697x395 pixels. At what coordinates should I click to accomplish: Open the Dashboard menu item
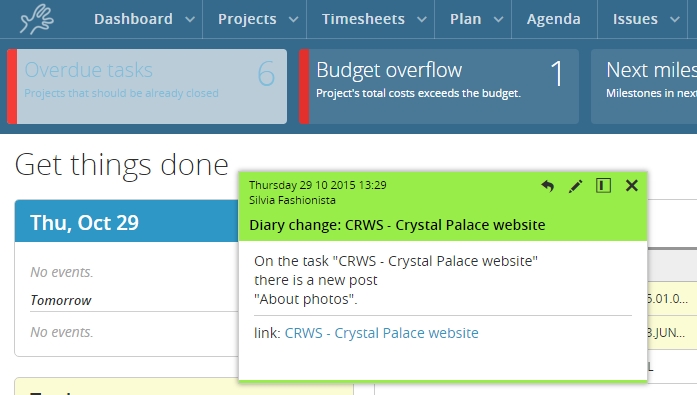point(133,19)
